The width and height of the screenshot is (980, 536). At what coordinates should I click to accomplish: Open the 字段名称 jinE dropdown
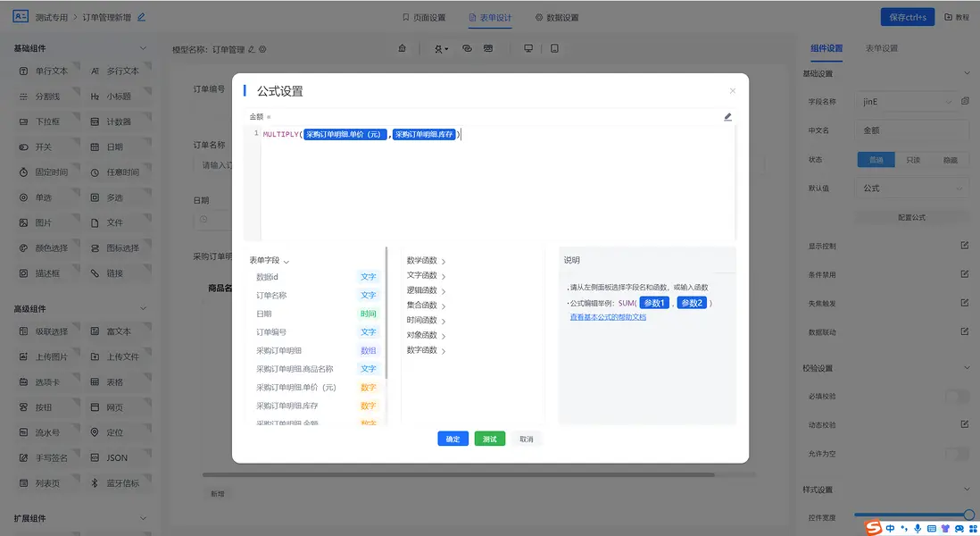[x=906, y=101]
